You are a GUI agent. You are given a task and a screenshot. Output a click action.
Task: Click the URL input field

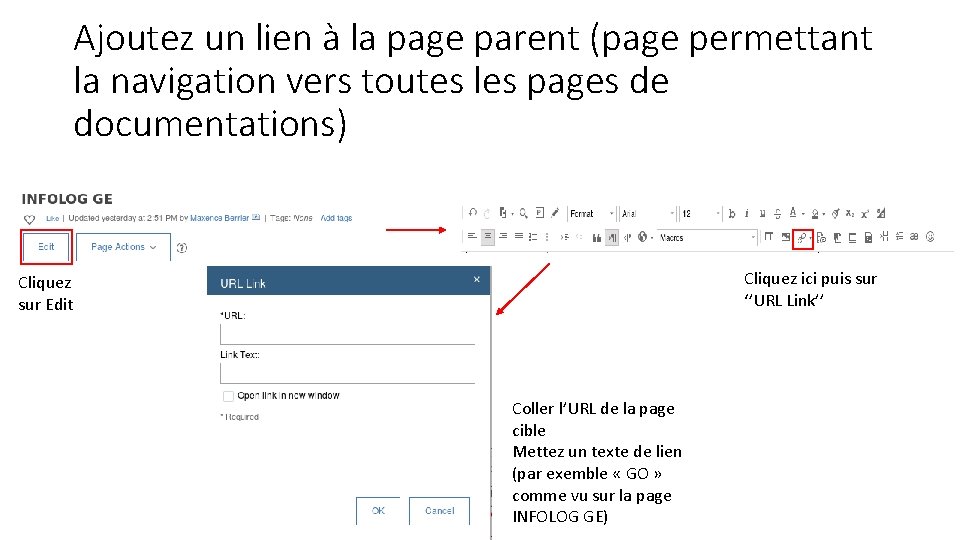[x=347, y=334]
